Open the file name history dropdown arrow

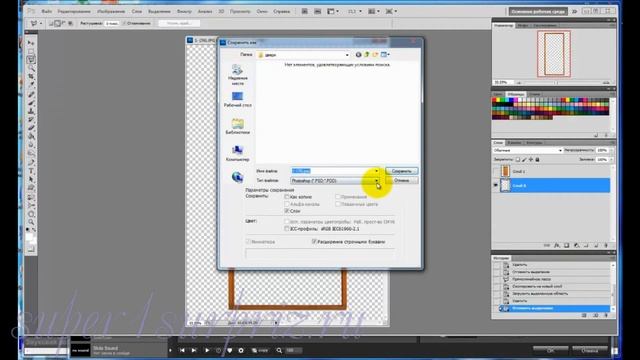click(x=376, y=171)
